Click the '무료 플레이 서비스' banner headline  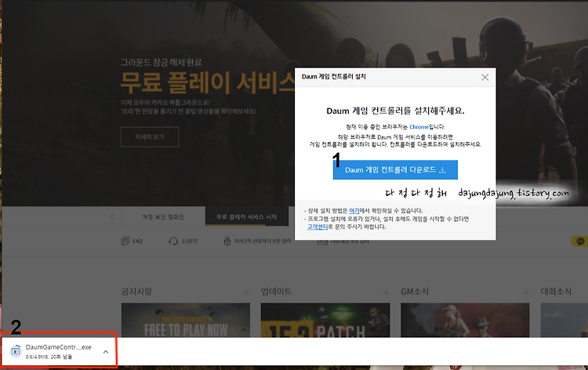pyautogui.click(x=208, y=83)
